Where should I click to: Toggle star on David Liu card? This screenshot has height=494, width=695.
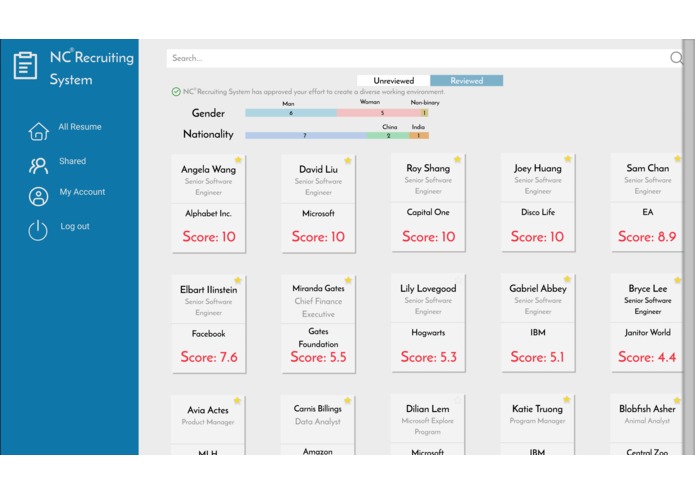click(348, 160)
